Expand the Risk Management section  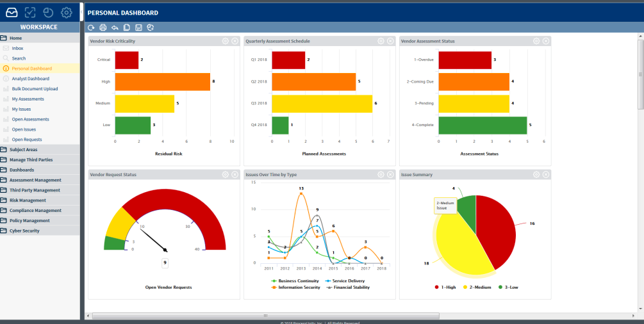[x=27, y=200]
